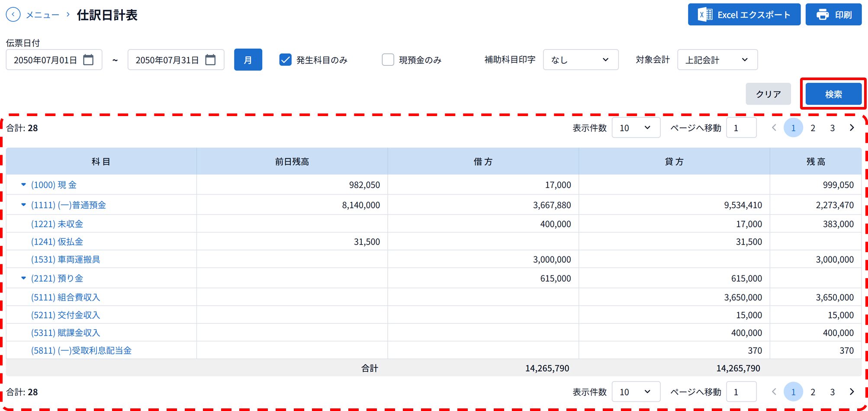The width and height of the screenshot is (868, 411).
Task: Open the 補助科目印字 dropdown showing なし
Action: click(581, 60)
